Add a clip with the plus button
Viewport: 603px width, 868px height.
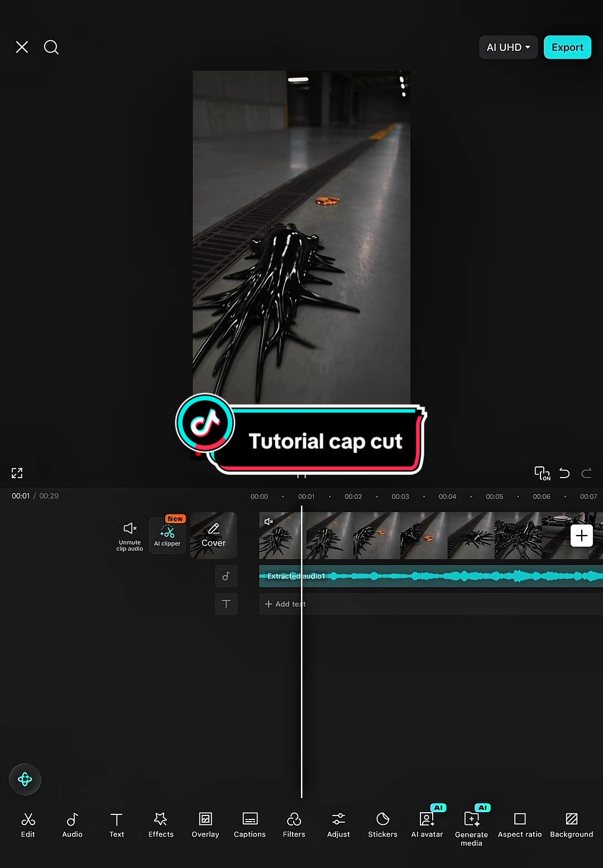click(582, 536)
